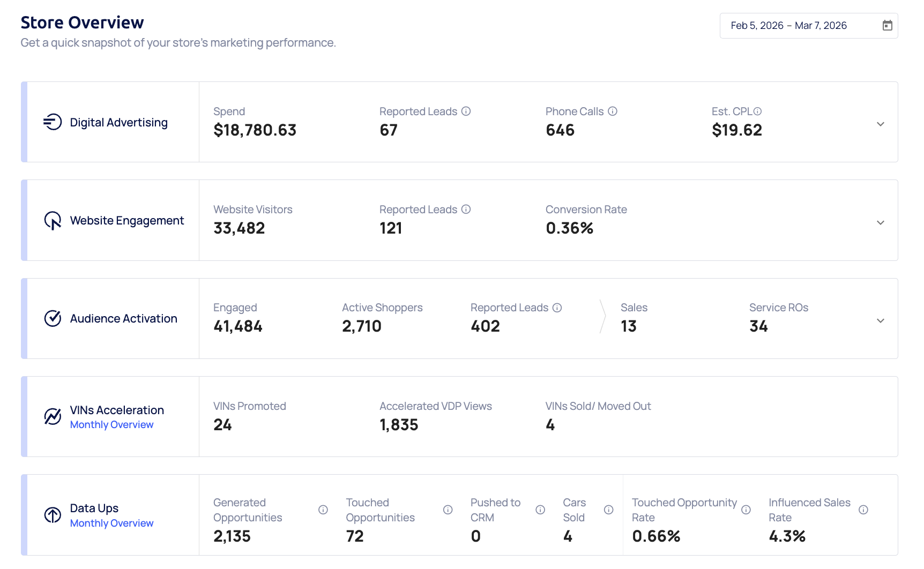This screenshot has width=924, height=569.
Task: Click the Website Engagement cursor icon
Action: tap(53, 220)
